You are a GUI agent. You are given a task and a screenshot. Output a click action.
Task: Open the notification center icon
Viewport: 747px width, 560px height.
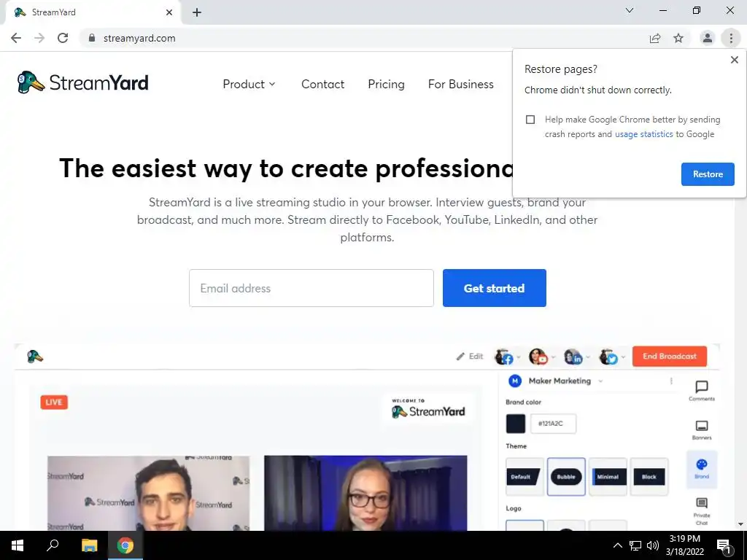(x=724, y=545)
